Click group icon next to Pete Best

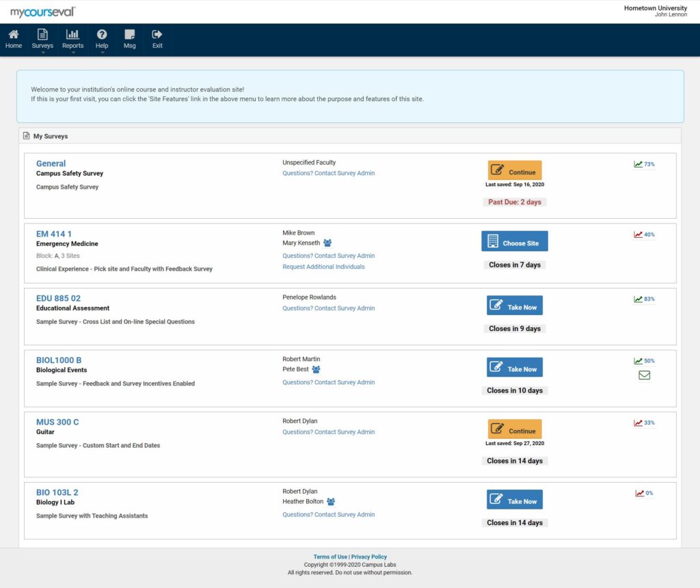coord(316,369)
